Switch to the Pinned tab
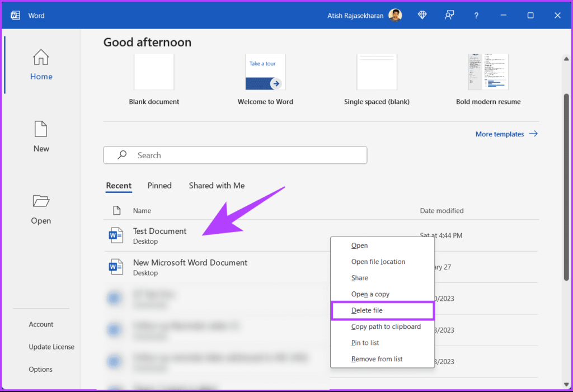The height and width of the screenshot is (392, 573). coord(159,186)
